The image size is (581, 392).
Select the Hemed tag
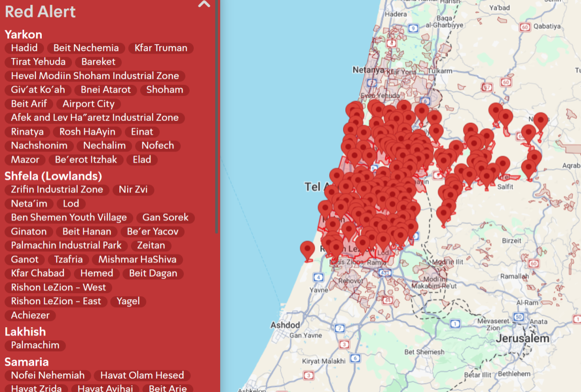pyautogui.click(x=97, y=273)
